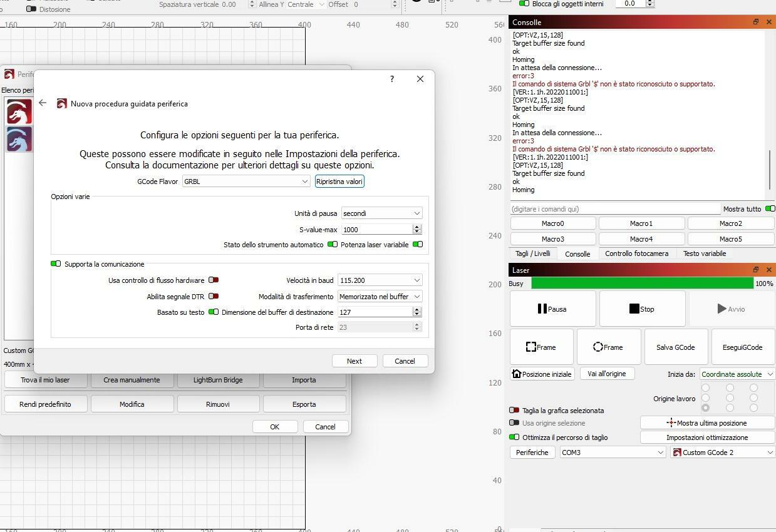Open Inizia da Coordinate assolute dropdown
The image size is (776, 532).
pos(737,374)
